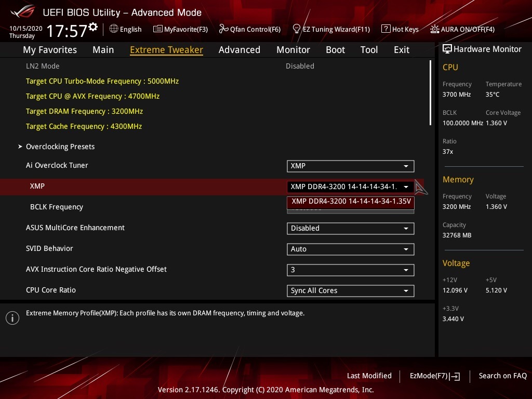
Task: Toggle AURA ON/OFF(F4)
Action: 462,29
